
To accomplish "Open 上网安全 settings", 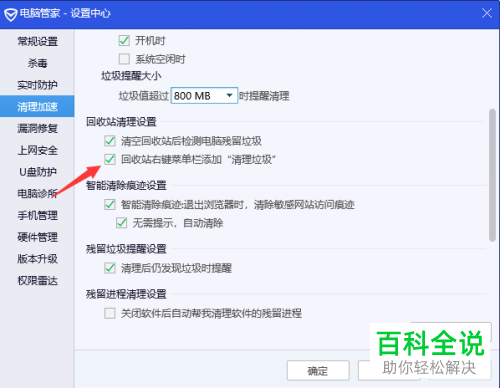I will point(37,150).
